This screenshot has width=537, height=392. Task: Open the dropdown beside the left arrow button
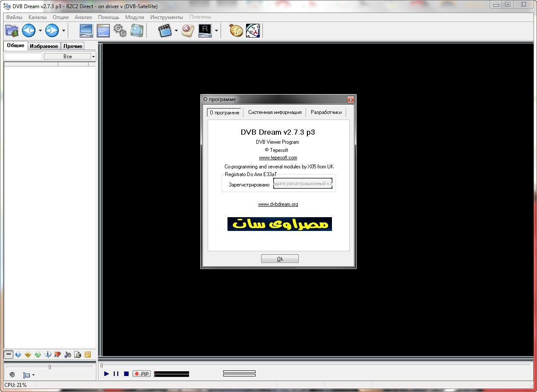coord(40,31)
